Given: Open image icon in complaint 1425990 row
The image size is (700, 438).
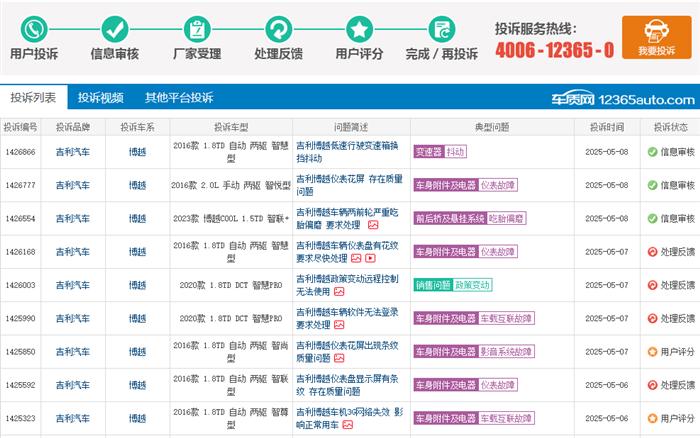Looking at the screenshot, I should click(339, 325).
